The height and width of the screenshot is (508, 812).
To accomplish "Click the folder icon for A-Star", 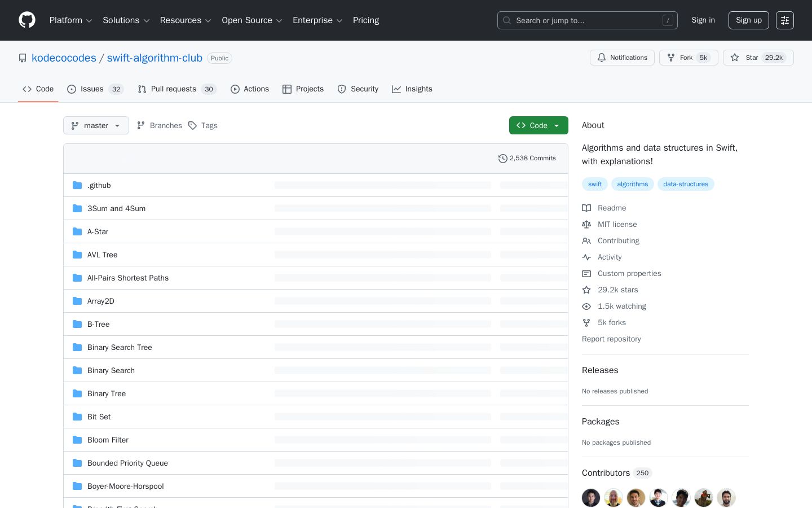I will (77, 231).
